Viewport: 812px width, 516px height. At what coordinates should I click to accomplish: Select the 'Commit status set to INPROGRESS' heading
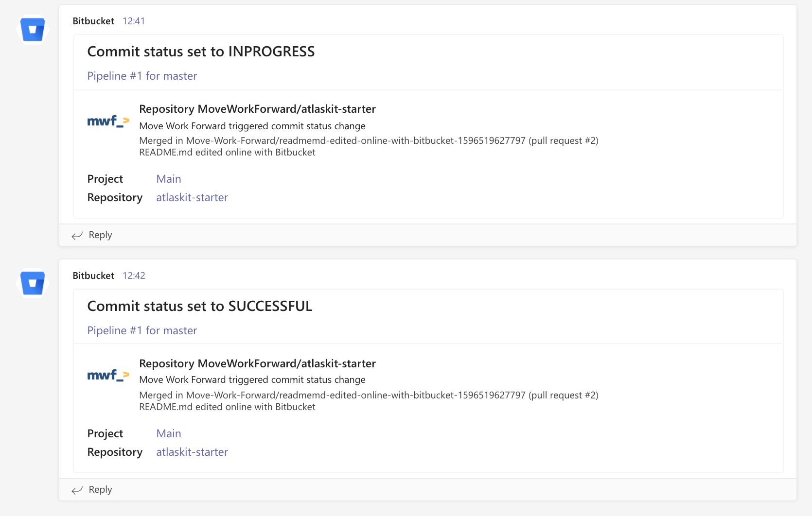201,51
